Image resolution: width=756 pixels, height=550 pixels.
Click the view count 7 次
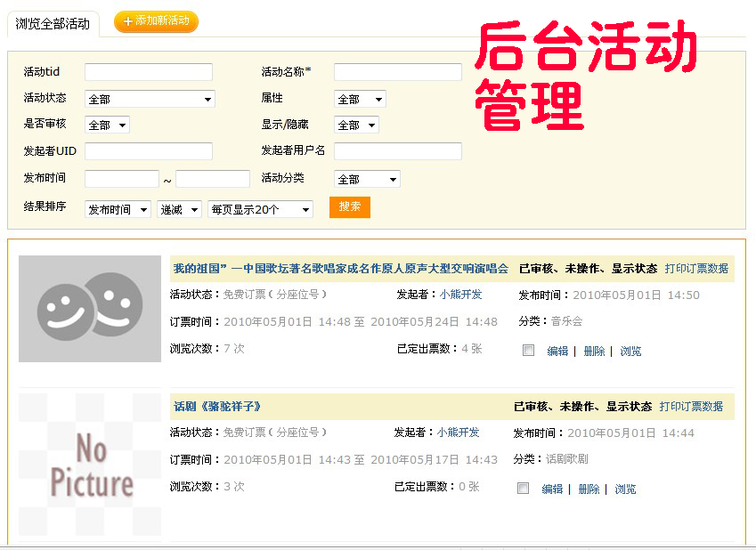pos(234,349)
